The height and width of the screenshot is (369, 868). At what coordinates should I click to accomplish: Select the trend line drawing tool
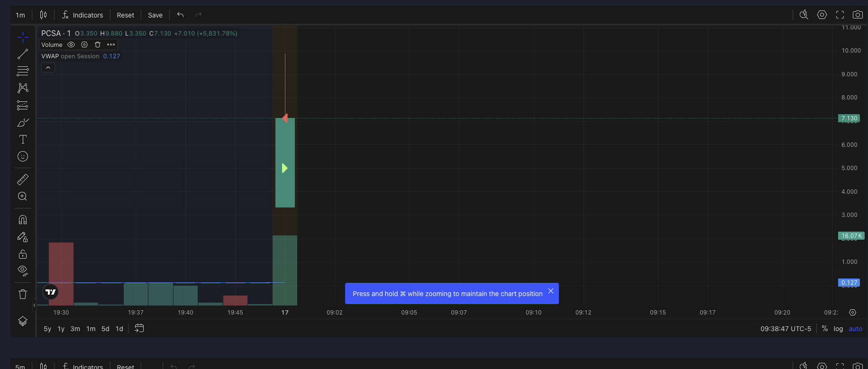[23, 54]
